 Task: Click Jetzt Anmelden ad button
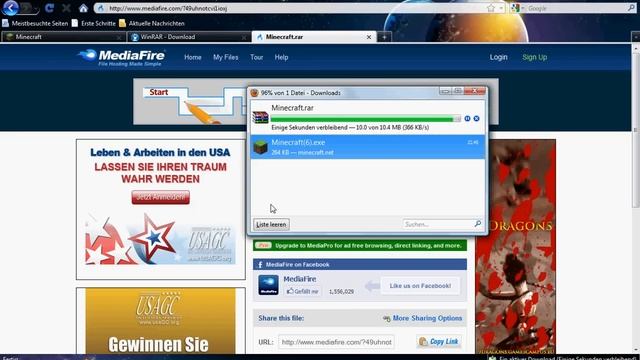tap(160, 197)
